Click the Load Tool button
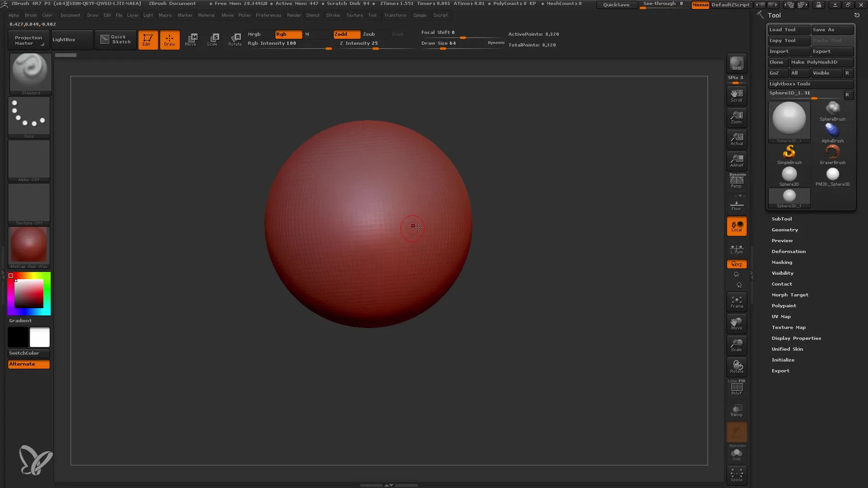 coord(789,30)
